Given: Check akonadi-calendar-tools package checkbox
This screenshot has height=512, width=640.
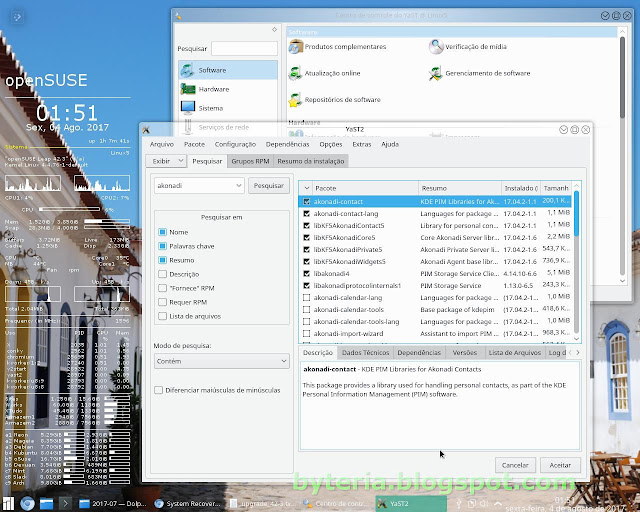Looking at the screenshot, I should [307, 309].
